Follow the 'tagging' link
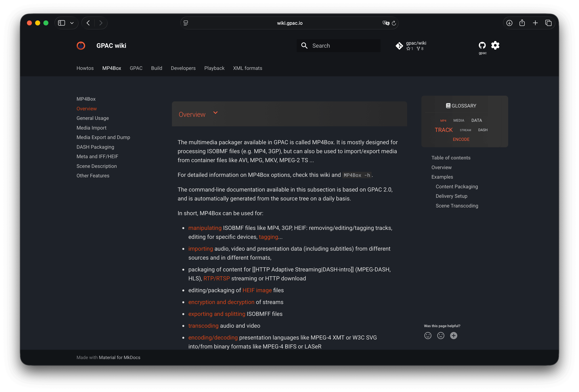The image size is (579, 392). point(268,237)
